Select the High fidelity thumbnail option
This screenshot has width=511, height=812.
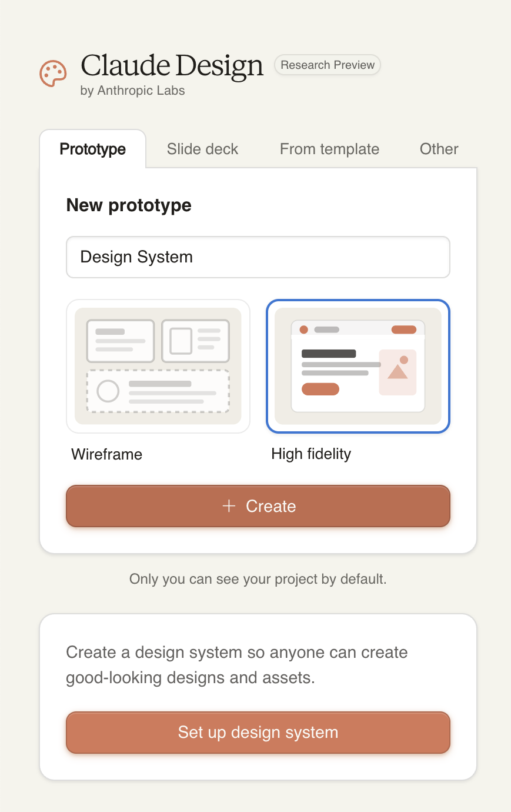358,366
